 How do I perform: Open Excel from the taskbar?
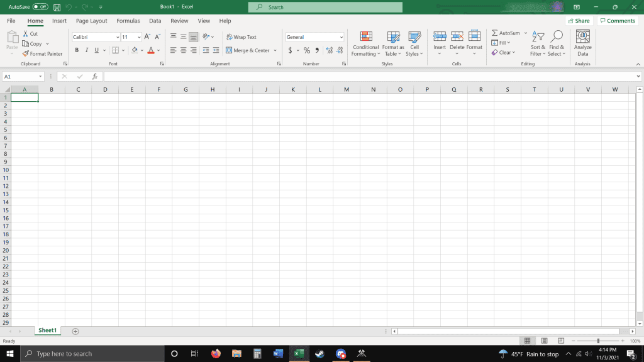[x=298, y=353]
